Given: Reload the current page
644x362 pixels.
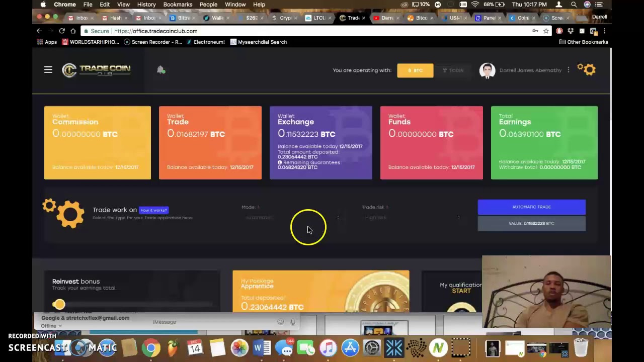Looking at the screenshot, I should (61, 31).
